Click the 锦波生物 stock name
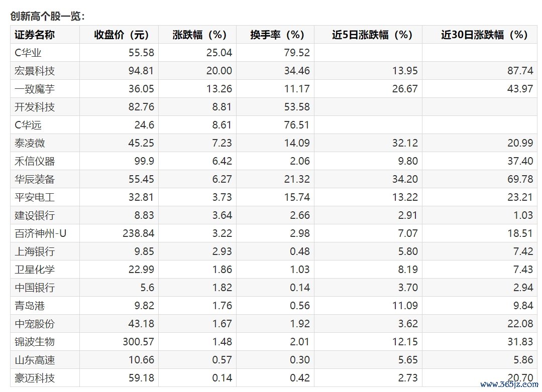This screenshot has width=542, height=392. 35,342
